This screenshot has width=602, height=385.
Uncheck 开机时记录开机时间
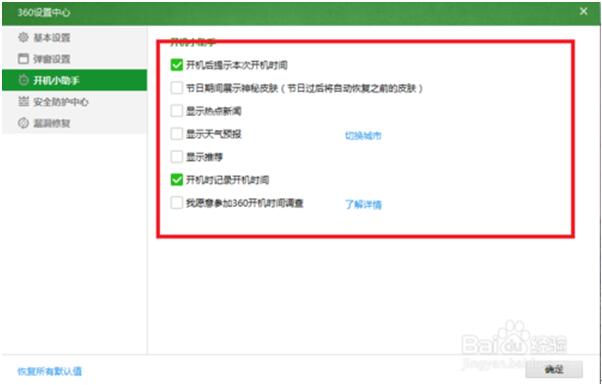(x=177, y=180)
